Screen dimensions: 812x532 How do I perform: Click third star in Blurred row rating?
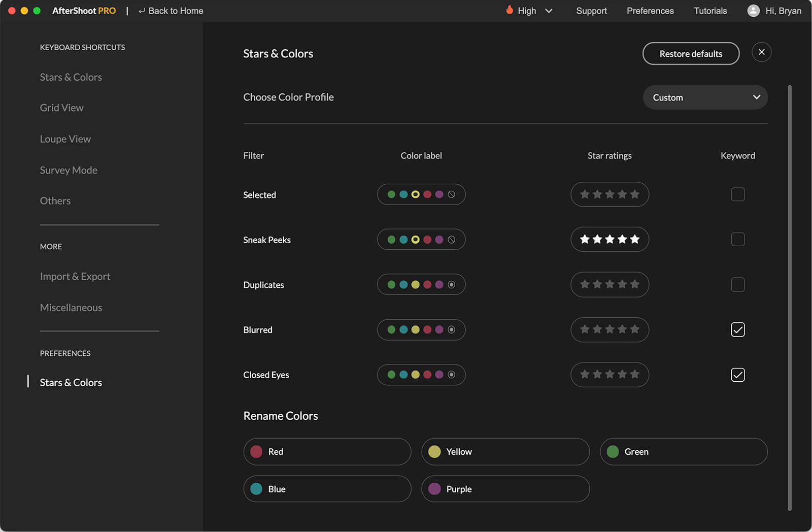tap(610, 329)
